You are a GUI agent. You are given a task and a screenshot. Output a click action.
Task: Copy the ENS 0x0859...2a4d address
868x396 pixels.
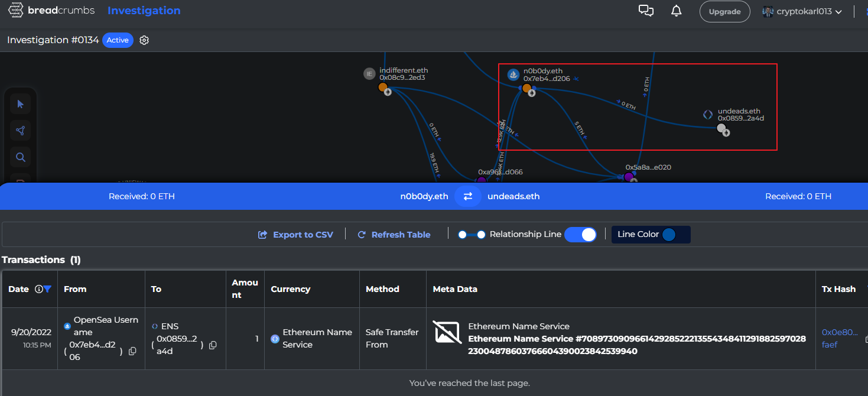tap(212, 345)
